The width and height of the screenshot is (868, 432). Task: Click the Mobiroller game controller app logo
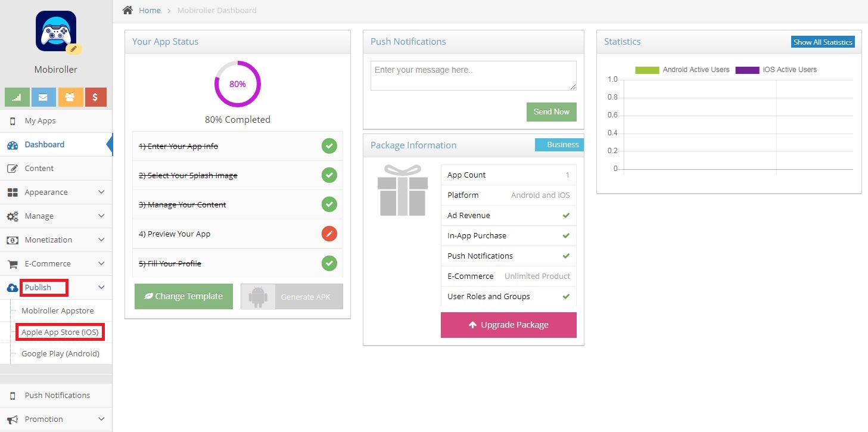pyautogui.click(x=56, y=31)
